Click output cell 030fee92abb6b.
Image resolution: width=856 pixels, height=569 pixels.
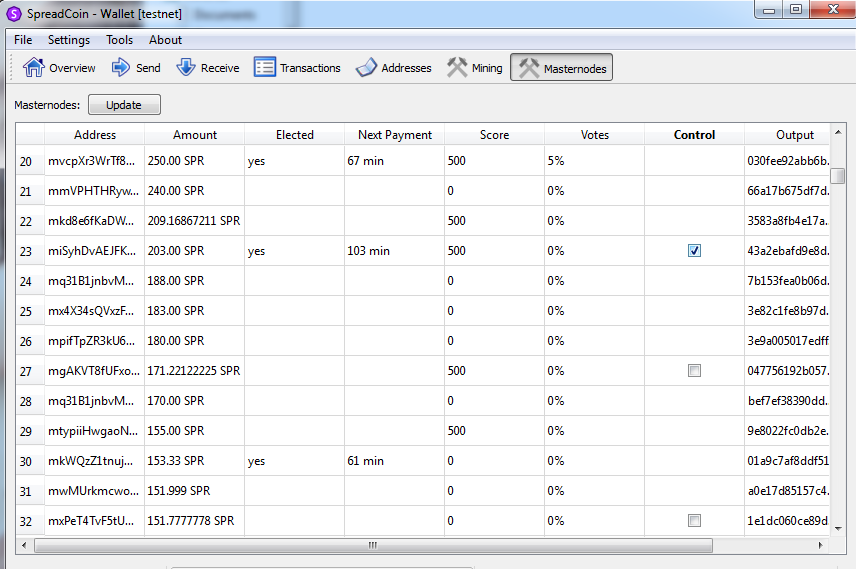[787, 161]
